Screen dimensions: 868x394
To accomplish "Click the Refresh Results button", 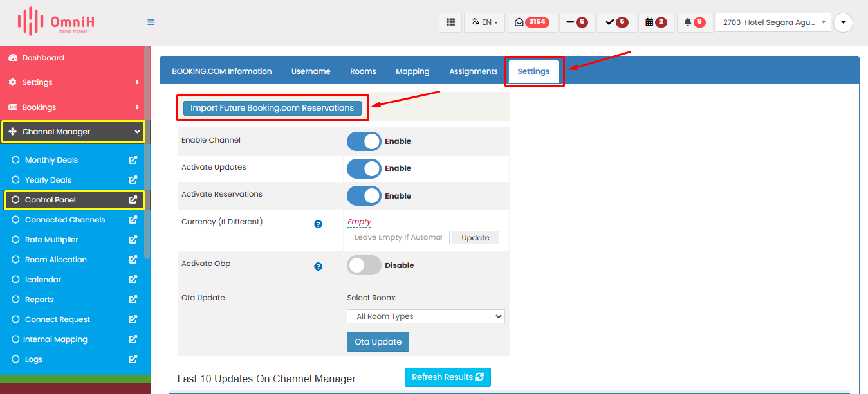I will pos(448,377).
